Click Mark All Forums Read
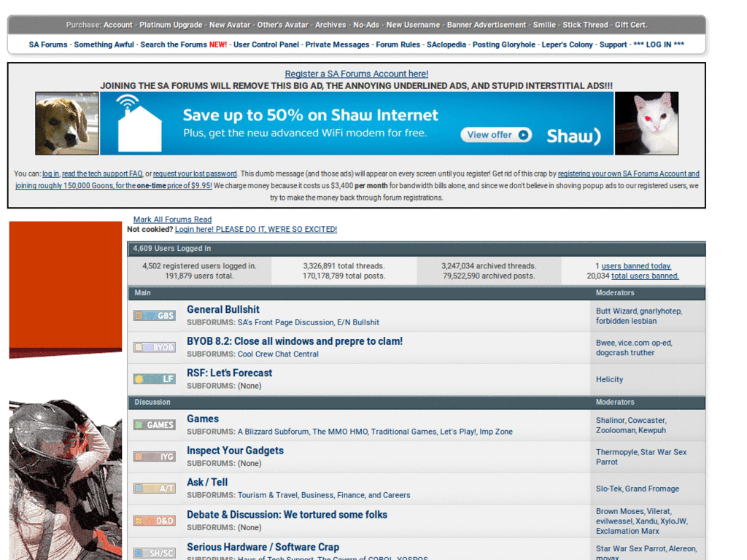 pyautogui.click(x=172, y=219)
